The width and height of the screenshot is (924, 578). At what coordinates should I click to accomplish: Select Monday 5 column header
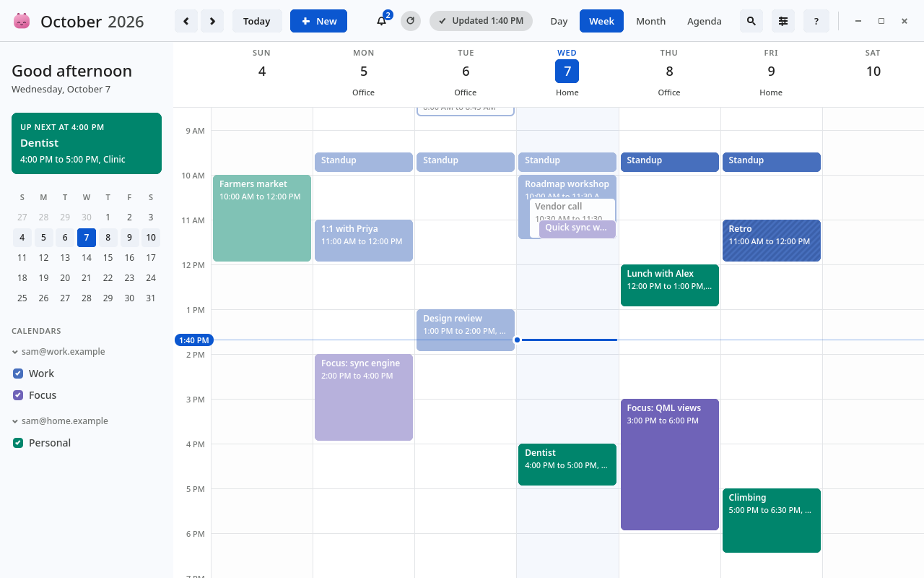pyautogui.click(x=364, y=72)
